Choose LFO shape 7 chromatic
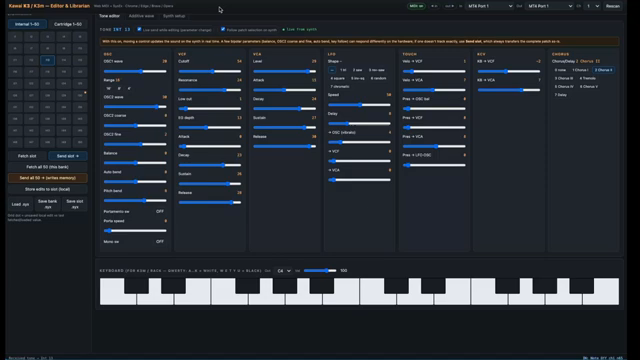Viewport: 640px width, 360px height. point(340,87)
